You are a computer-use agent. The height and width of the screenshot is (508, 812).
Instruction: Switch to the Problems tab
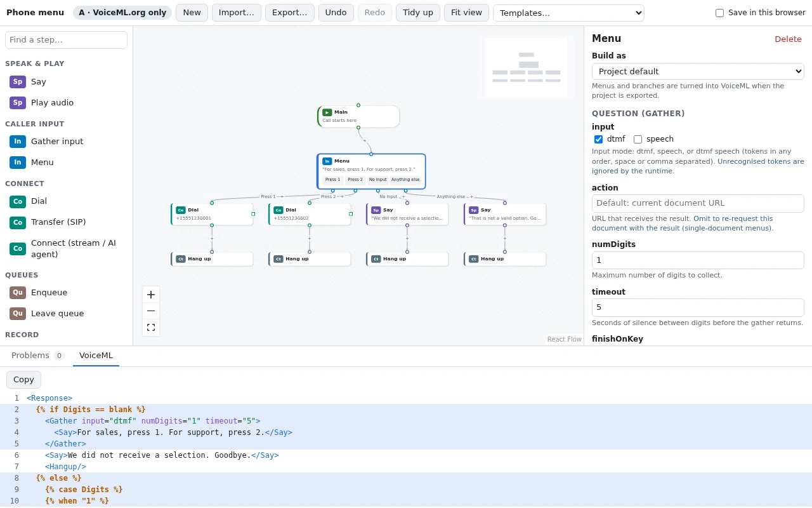point(37,356)
